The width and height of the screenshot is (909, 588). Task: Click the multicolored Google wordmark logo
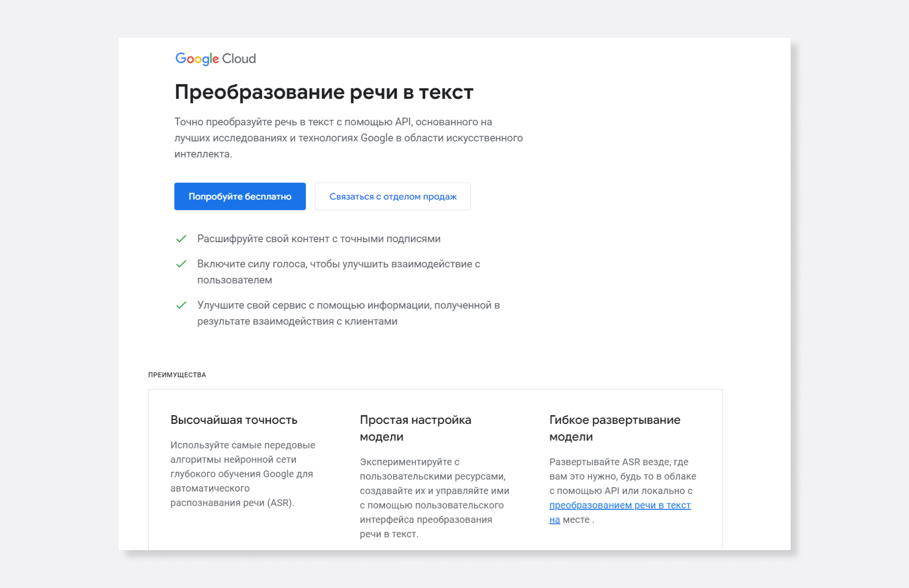(197, 59)
